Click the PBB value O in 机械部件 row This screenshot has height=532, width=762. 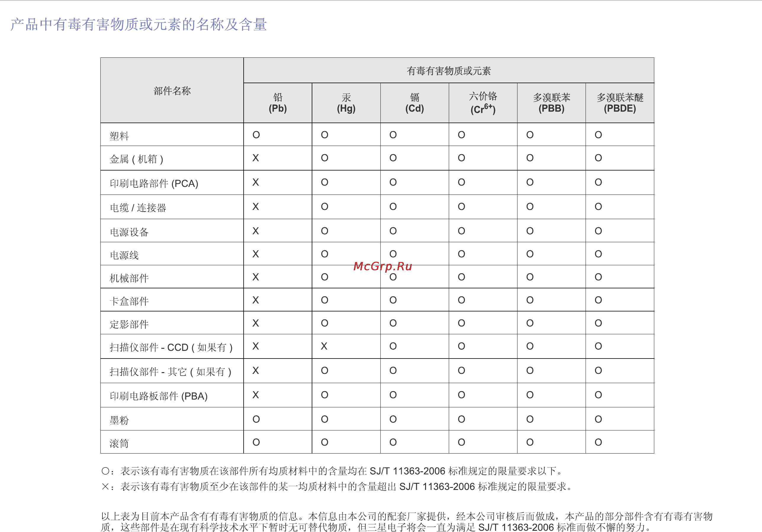pos(530,277)
